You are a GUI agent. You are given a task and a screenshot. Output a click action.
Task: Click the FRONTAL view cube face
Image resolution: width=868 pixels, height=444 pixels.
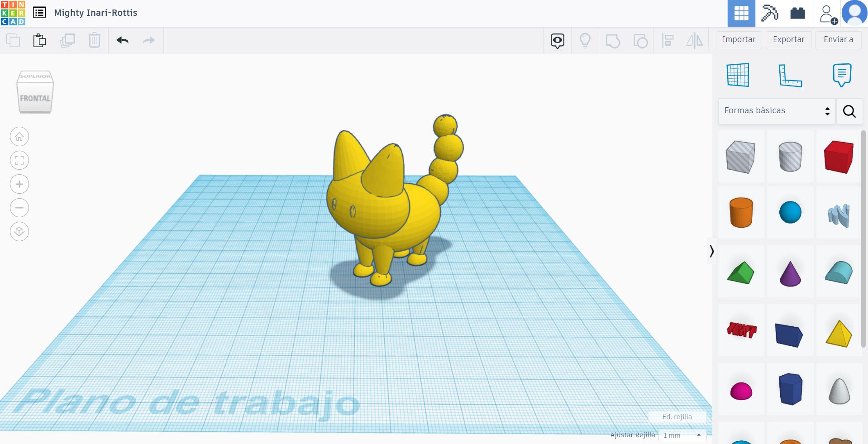(x=35, y=98)
